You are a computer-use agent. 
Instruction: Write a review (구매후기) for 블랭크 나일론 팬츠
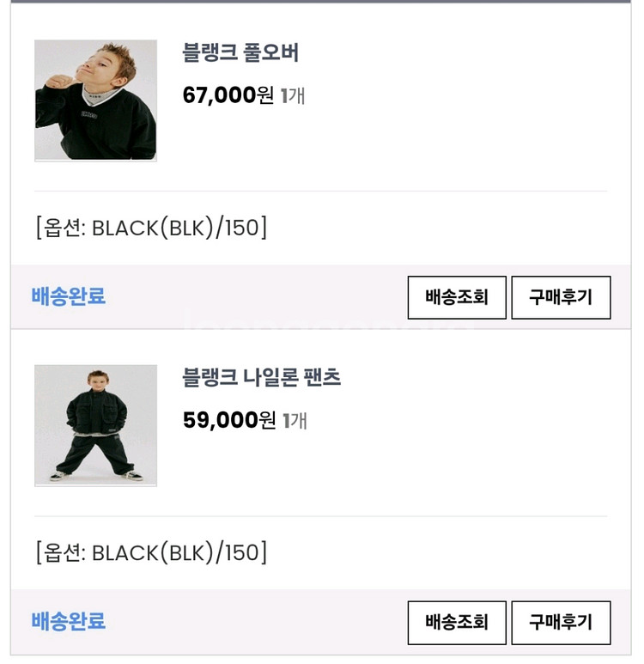coord(561,623)
